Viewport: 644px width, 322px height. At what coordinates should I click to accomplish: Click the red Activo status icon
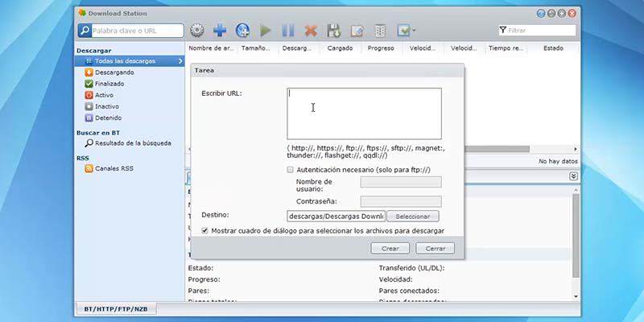click(89, 95)
